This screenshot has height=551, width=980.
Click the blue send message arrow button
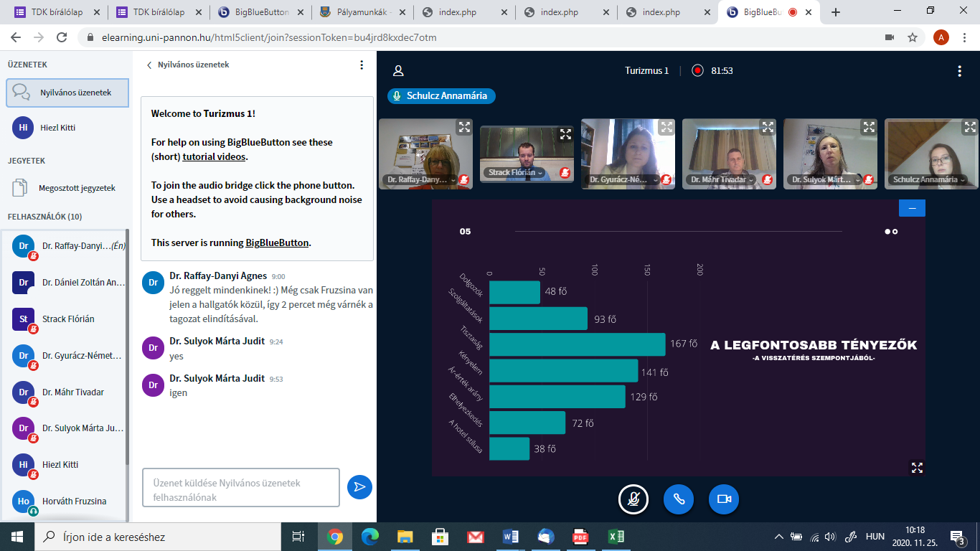click(359, 487)
